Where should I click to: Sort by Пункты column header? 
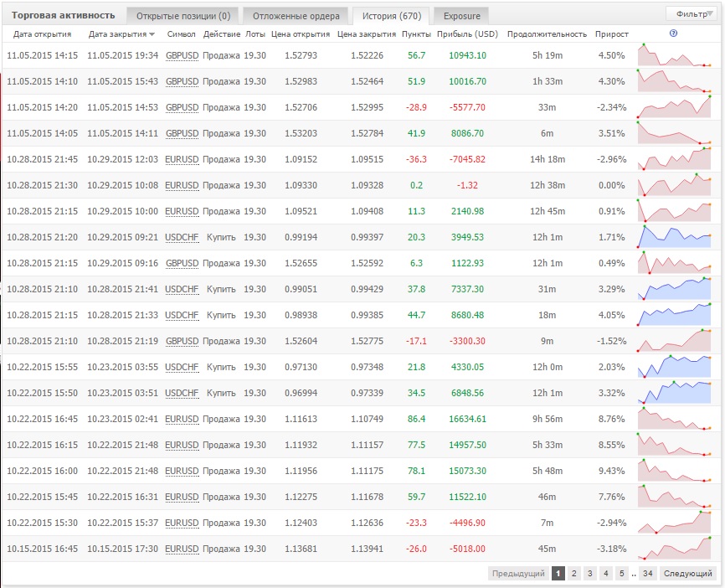416,34
